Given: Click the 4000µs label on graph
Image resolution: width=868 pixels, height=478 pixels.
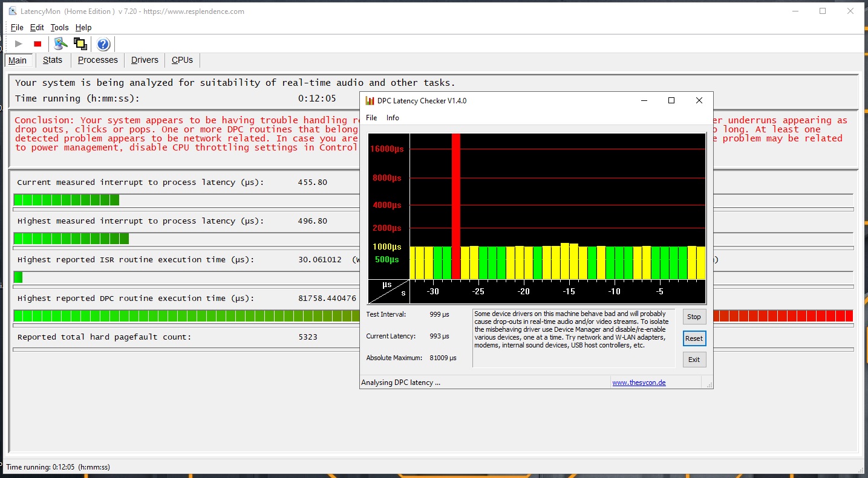Looking at the screenshot, I should click(x=388, y=205).
